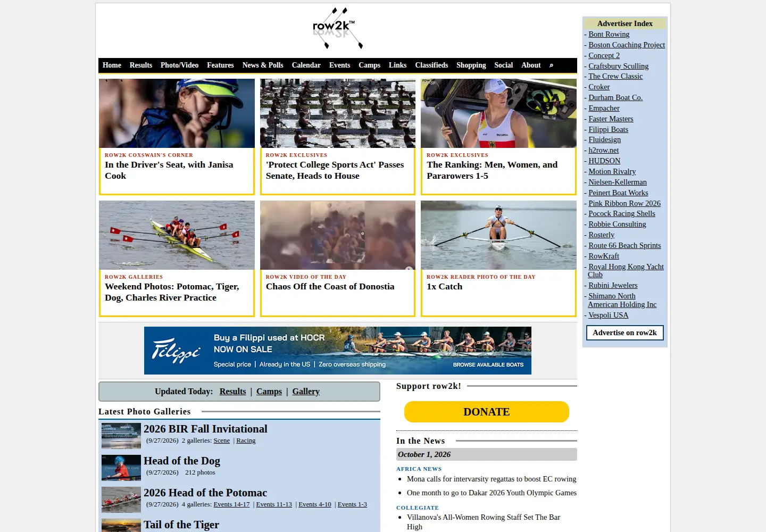Open Craftsbury Sculling advertiser link
Screen dimensions: 766x532
click(x=618, y=66)
